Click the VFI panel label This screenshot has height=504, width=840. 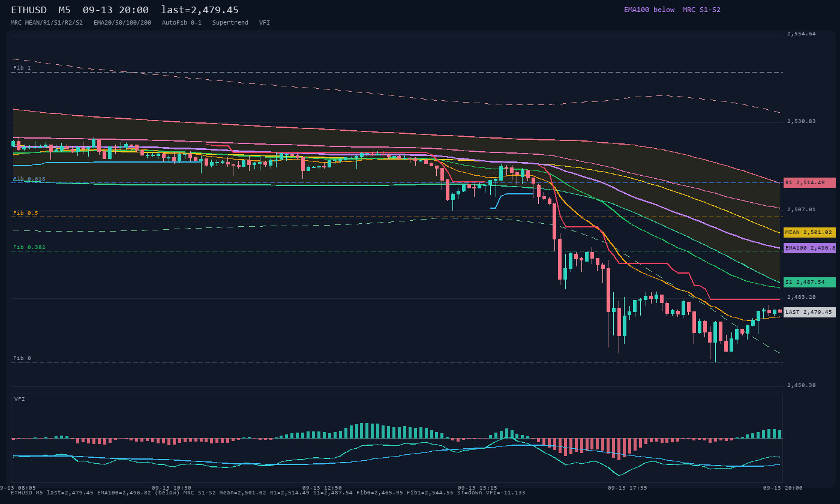point(20,399)
